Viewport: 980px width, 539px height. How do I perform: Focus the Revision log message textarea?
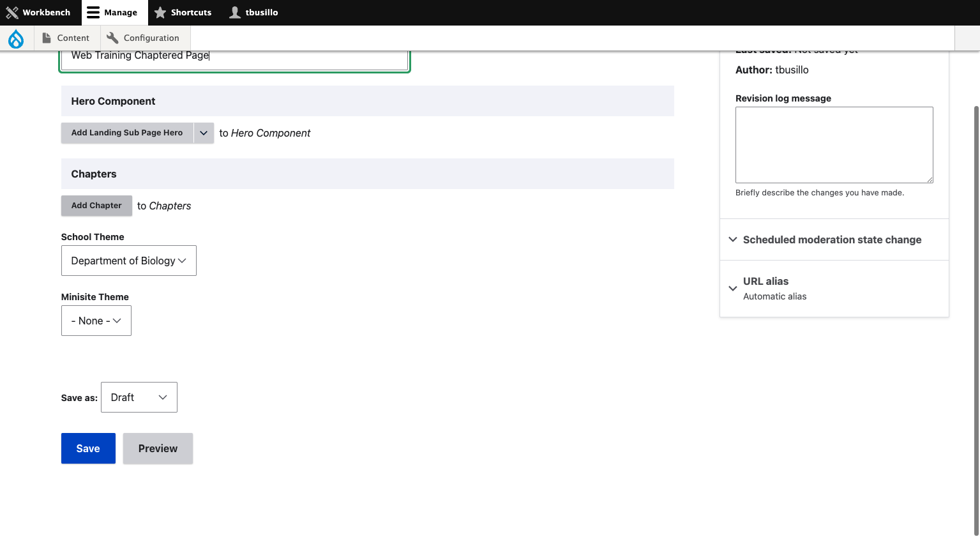point(834,145)
